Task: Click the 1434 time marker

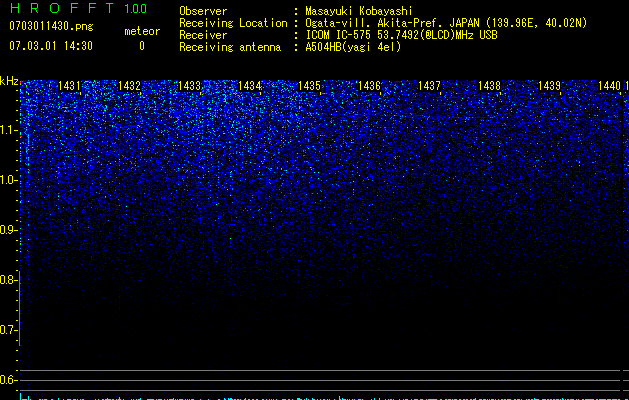Action: coord(250,86)
